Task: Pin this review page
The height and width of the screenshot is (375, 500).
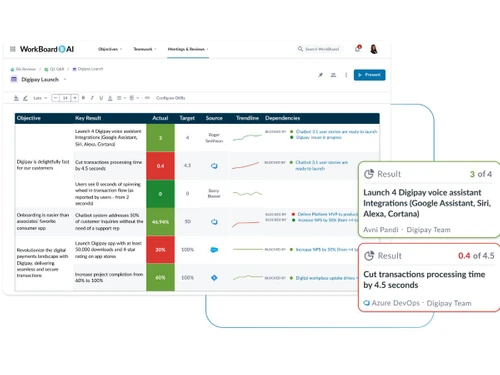Action: click(320, 75)
